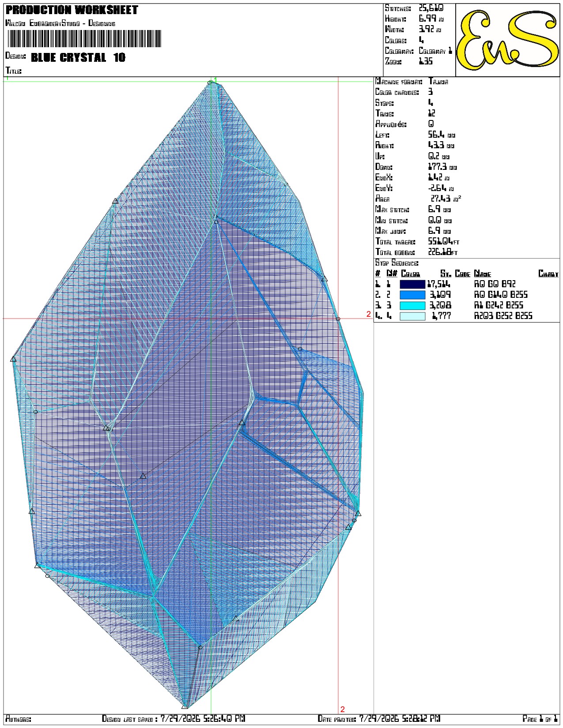563x728 pixels.
Task: Click the Stop Sequence header
Action: tap(397, 263)
